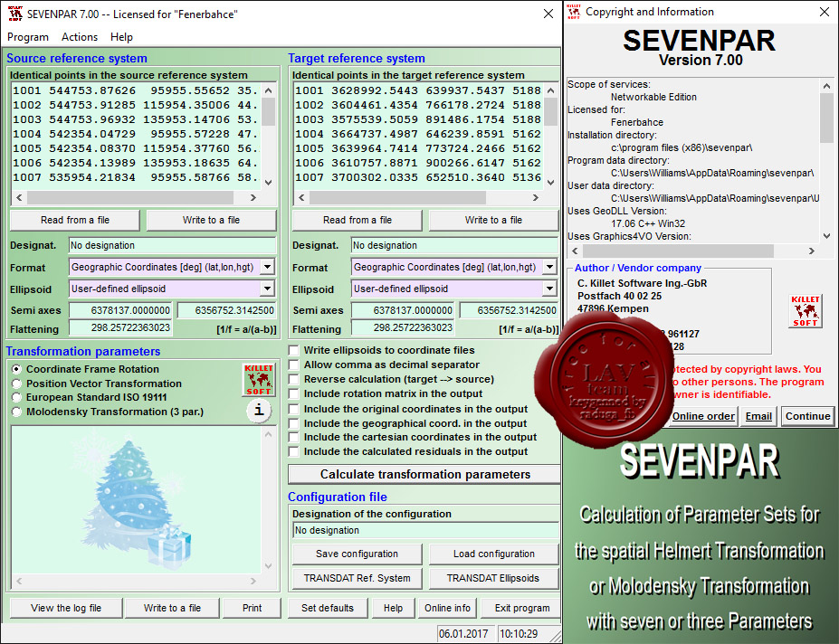Click Set defaults button

coord(328,608)
